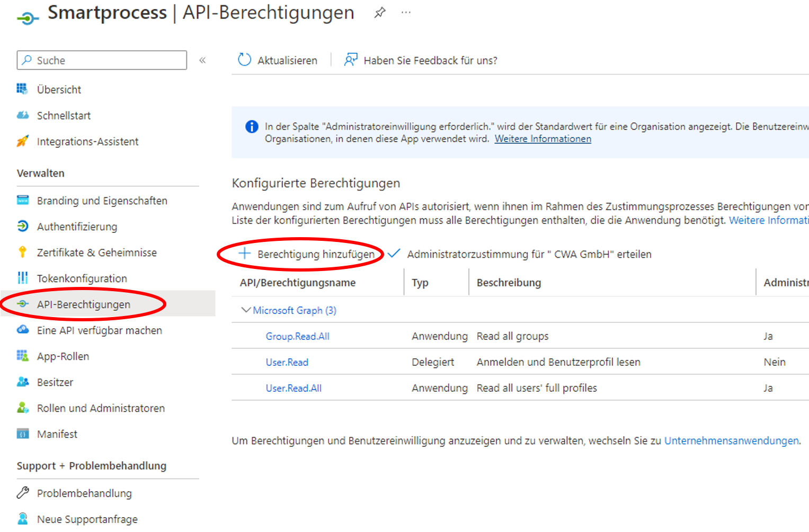Image resolution: width=809 pixels, height=532 pixels.
Task: Click the Schnellstart cloud icon
Action: [x=23, y=115]
